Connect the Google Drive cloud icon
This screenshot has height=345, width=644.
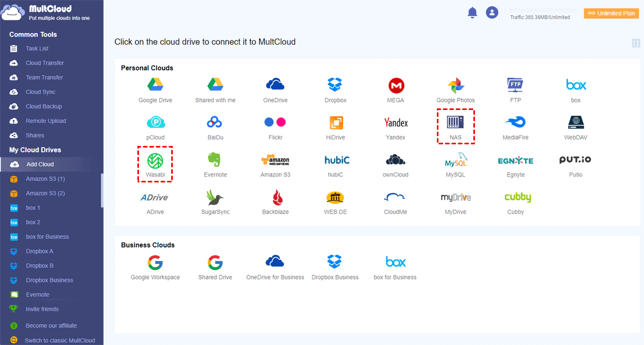[x=155, y=85]
